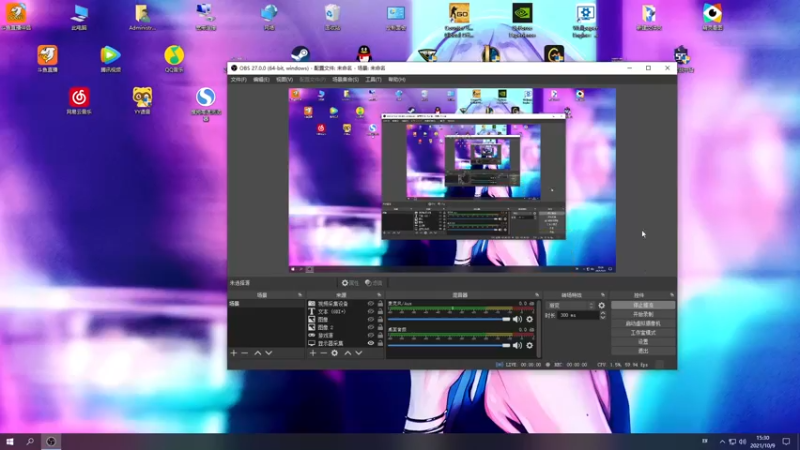Open QQ音乐 desktop icon

pos(174,59)
